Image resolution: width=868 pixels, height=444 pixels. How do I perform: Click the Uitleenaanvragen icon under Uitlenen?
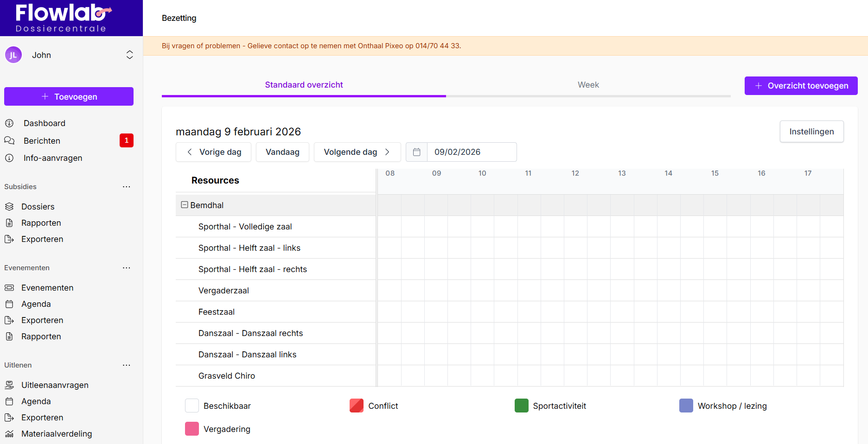[x=9, y=385]
